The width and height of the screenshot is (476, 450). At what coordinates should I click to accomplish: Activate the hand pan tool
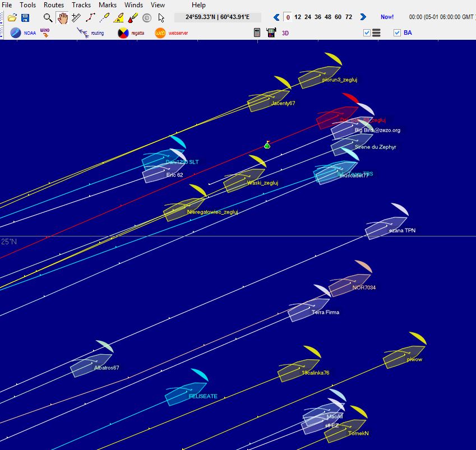[x=62, y=18]
